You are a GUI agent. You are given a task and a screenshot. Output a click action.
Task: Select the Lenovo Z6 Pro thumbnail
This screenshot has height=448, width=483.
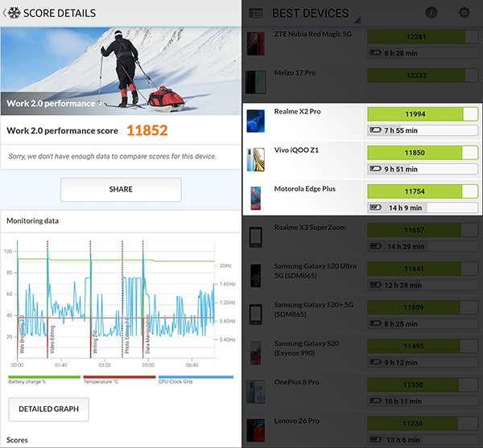(255, 431)
